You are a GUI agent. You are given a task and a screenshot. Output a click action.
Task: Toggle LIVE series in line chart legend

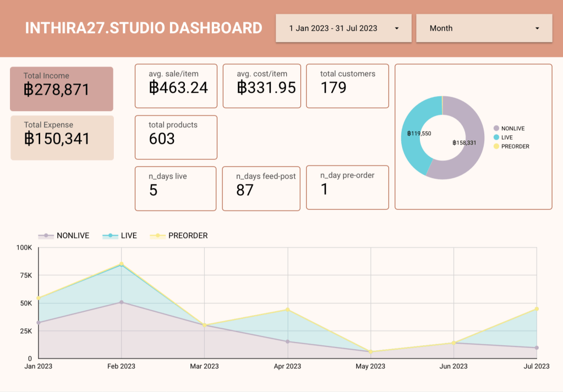120,235
